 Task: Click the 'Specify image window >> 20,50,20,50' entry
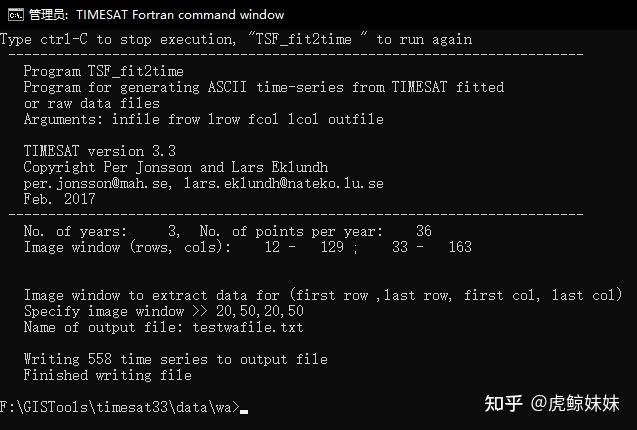[164, 311]
